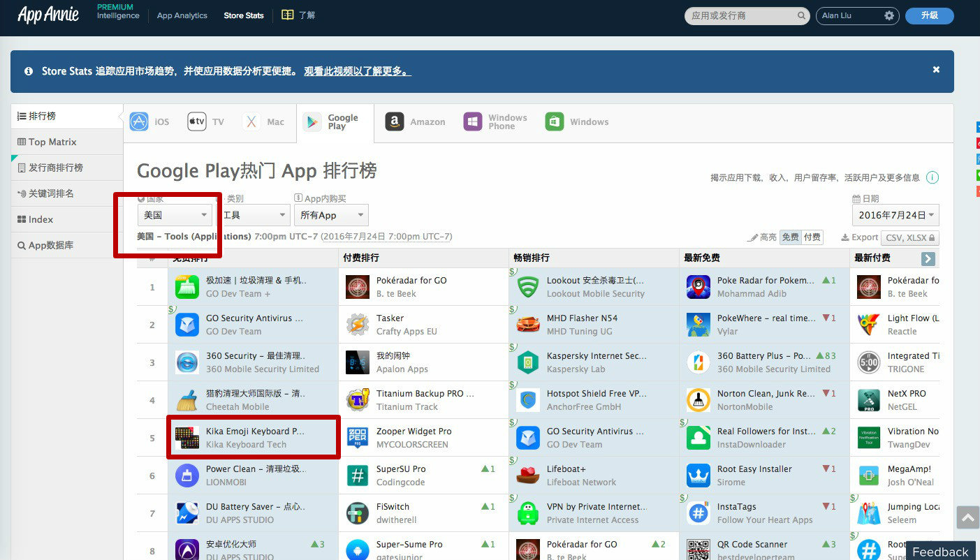Image resolution: width=980 pixels, height=560 pixels.
Task: Open 发行商排行榜 in sidebar
Action: click(67, 168)
